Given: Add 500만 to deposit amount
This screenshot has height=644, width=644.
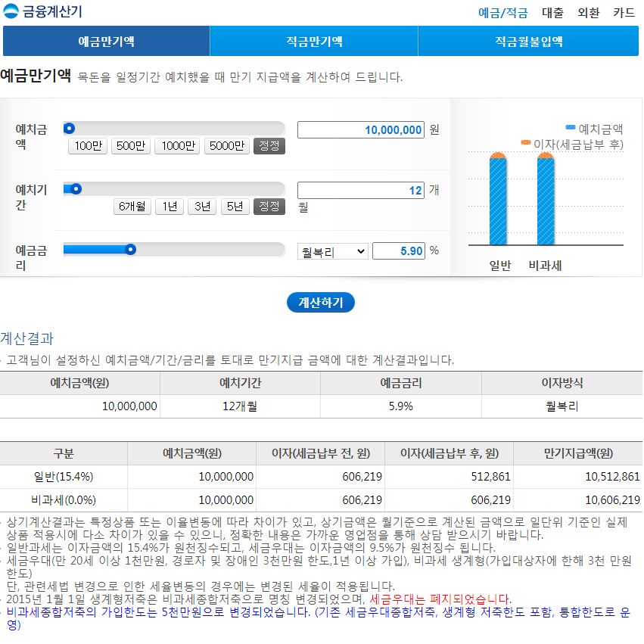Looking at the screenshot, I should (131, 146).
